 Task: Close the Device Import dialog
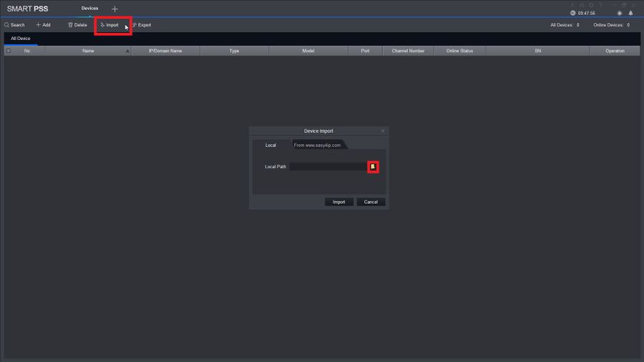tap(383, 131)
